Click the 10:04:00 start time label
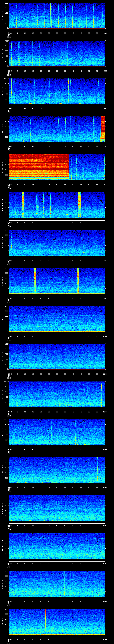 9,147
